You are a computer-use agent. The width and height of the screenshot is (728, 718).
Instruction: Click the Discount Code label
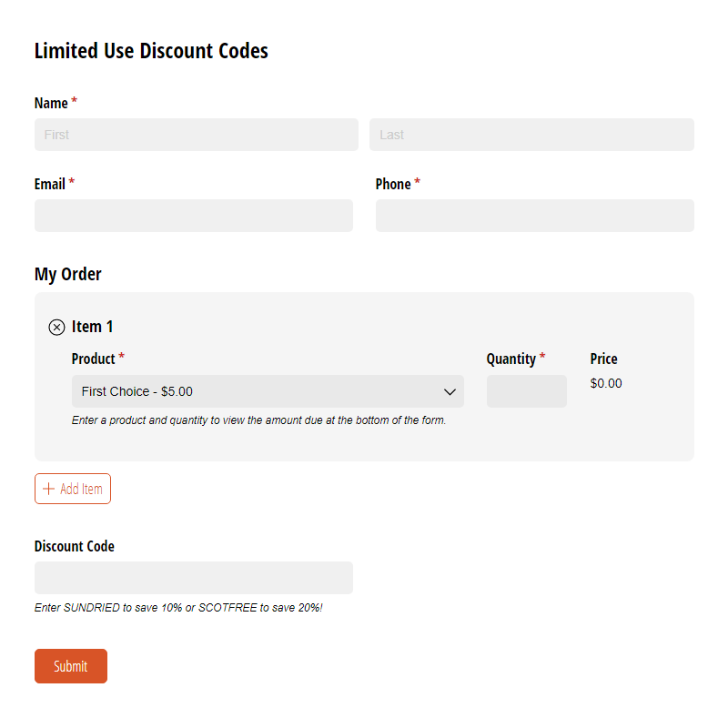(x=75, y=546)
